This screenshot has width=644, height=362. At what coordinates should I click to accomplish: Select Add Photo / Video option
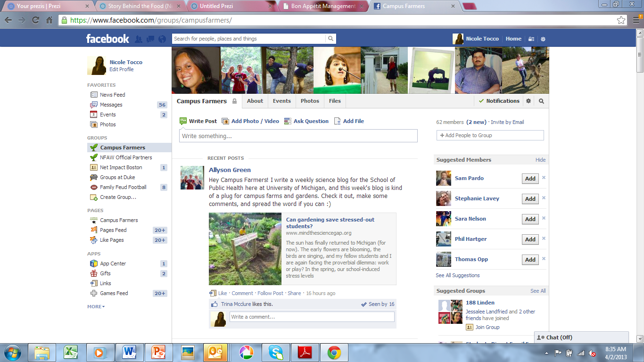250,121
